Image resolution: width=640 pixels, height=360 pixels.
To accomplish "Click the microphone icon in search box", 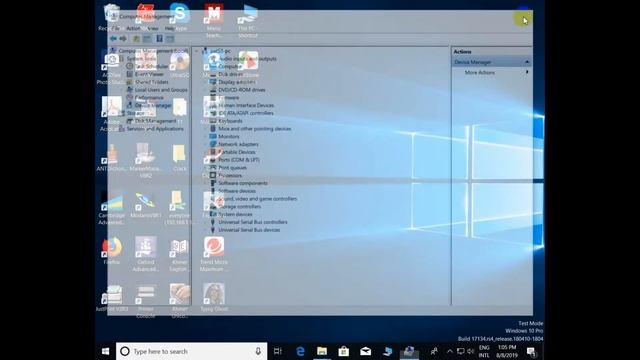I will (258, 351).
